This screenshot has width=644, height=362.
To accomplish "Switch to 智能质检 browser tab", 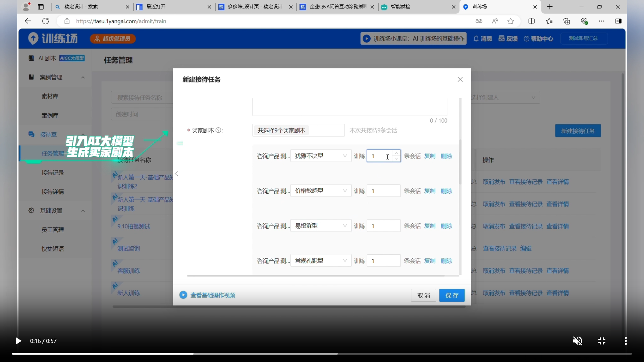I will [x=419, y=7].
